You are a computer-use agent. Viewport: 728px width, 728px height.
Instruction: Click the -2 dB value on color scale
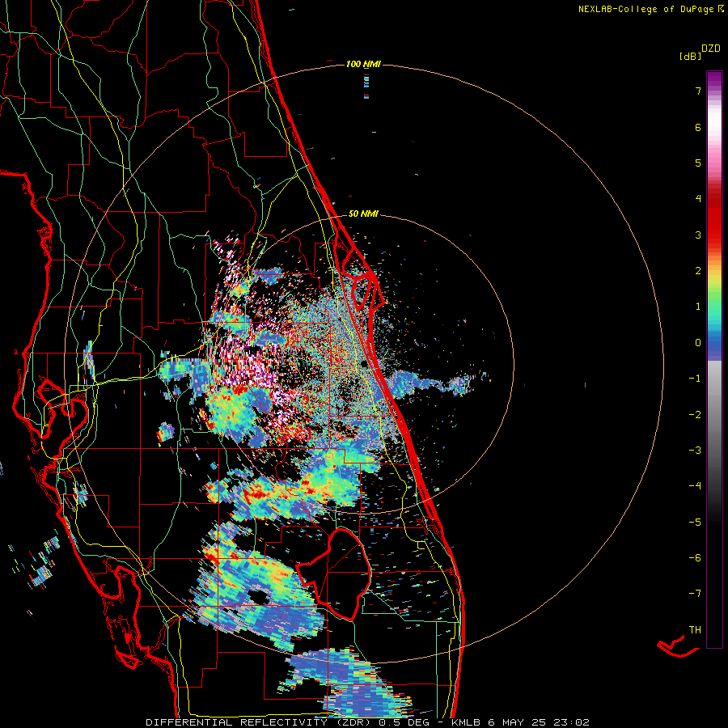695,415
